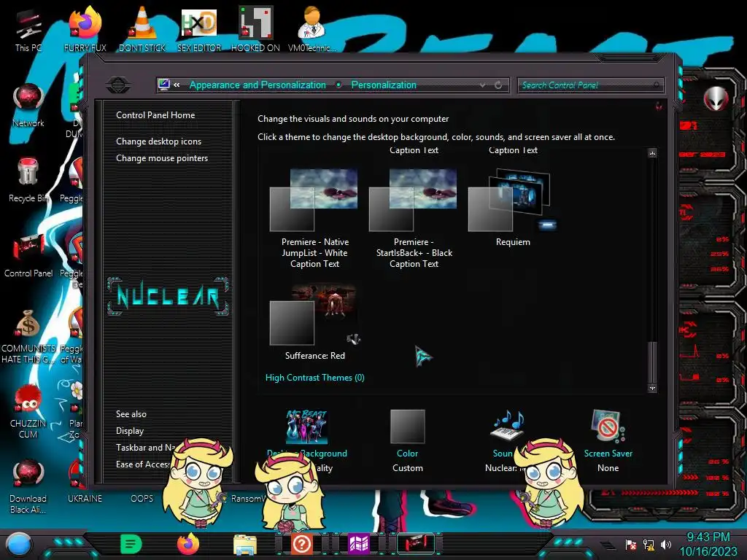Open green notes app in taskbar
The width and height of the screenshot is (747, 560).
131,544
